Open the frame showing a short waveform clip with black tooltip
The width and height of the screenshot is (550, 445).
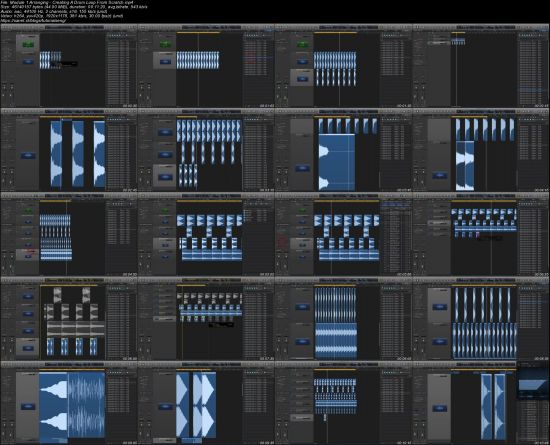point(69,66)
